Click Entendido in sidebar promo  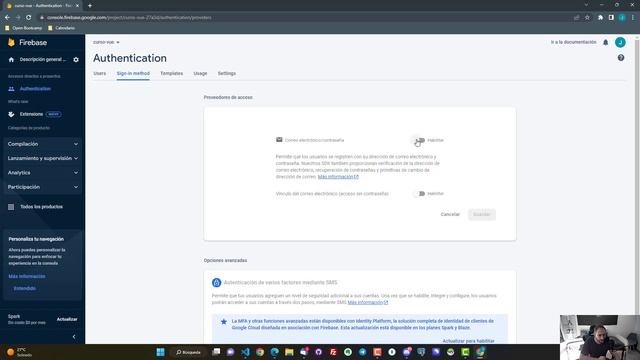[24, 289]
